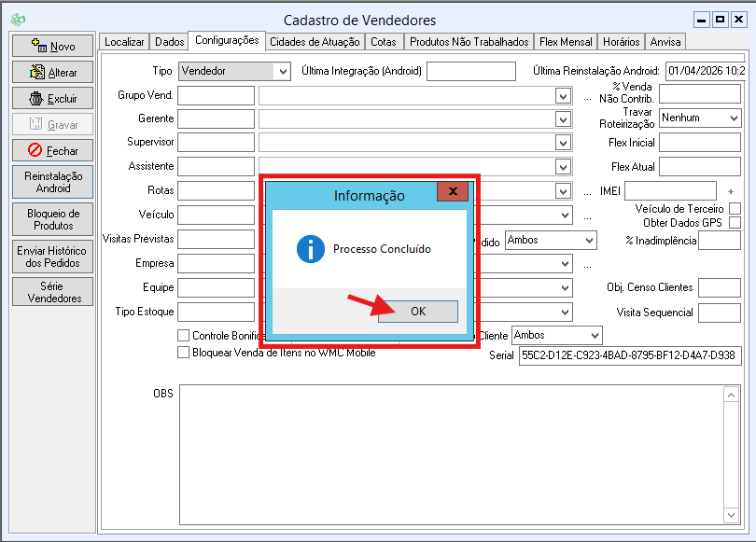The width and height of the screenshot is (756, 542).
Task: Check Bloquear Venda de Itens no WMC Mobile
Action: tap(184, 353)
